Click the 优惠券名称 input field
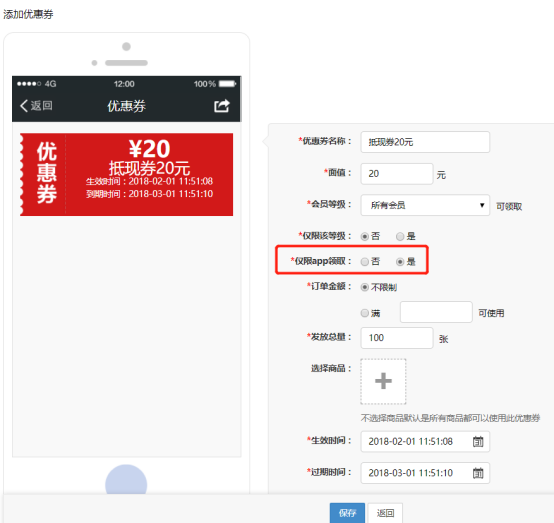 (425, 142)
